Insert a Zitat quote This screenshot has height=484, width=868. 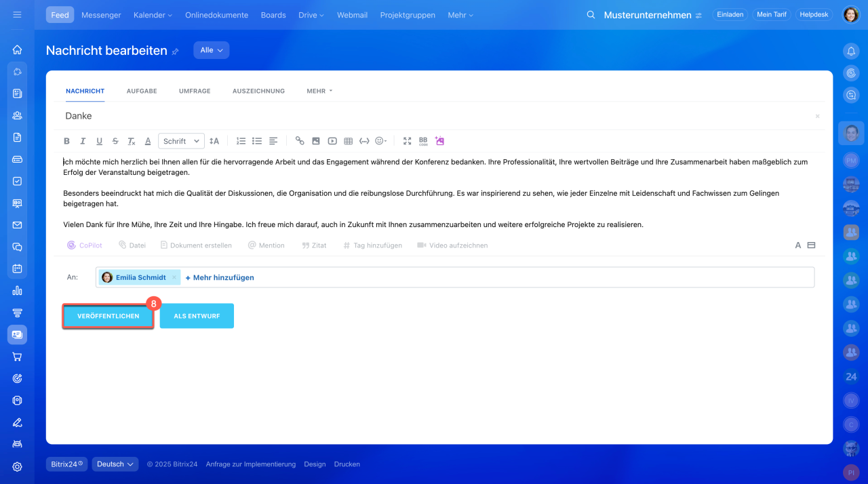click(314, 245)
